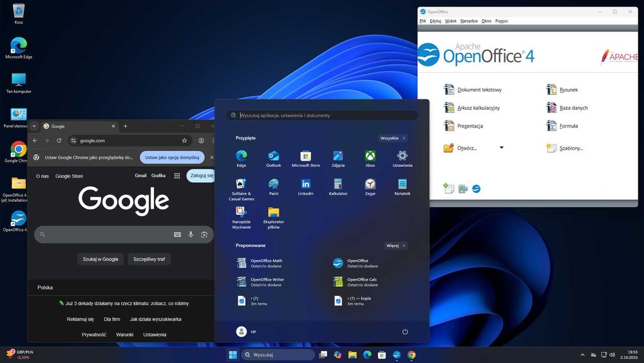Open Narzędzie Wycinanie app

click(x=241, y=217)
